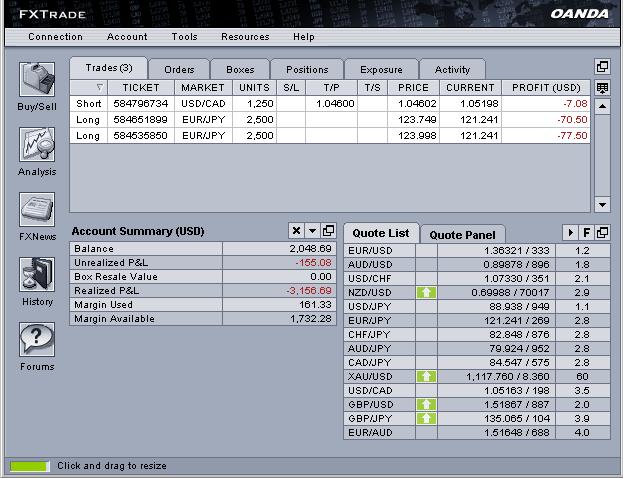Open the Resources menu

pos(245,37)
